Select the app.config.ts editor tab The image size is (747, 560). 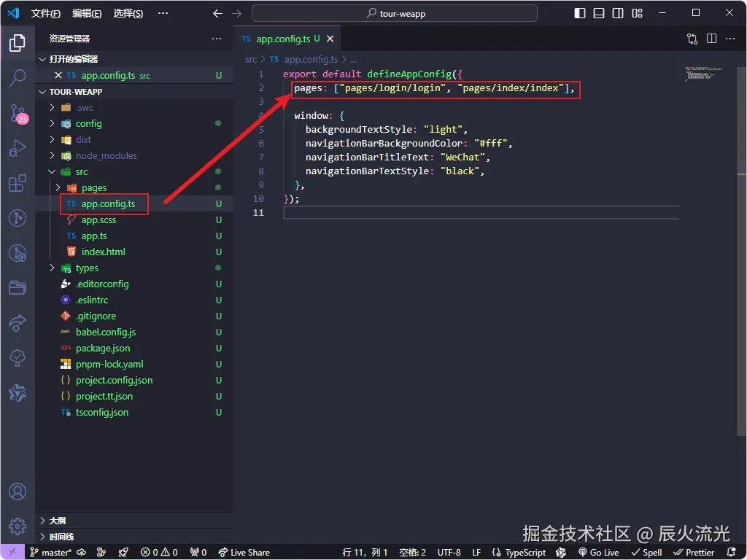point(287,39)
